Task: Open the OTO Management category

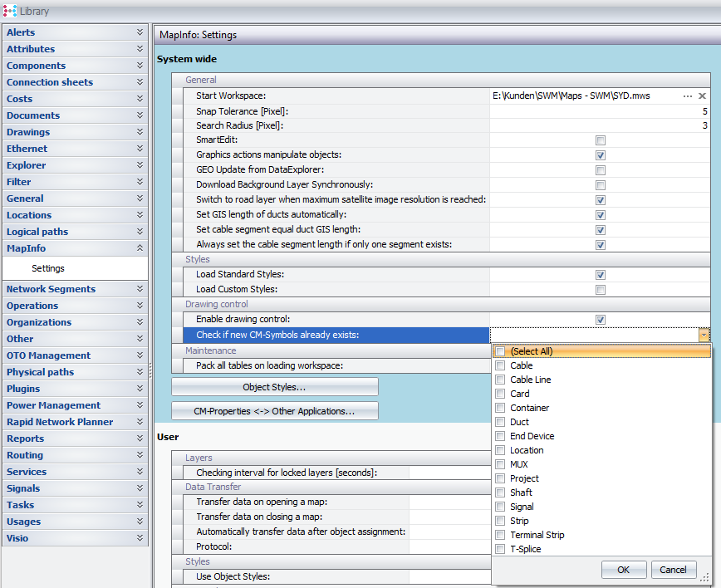Action: [75, 355]
